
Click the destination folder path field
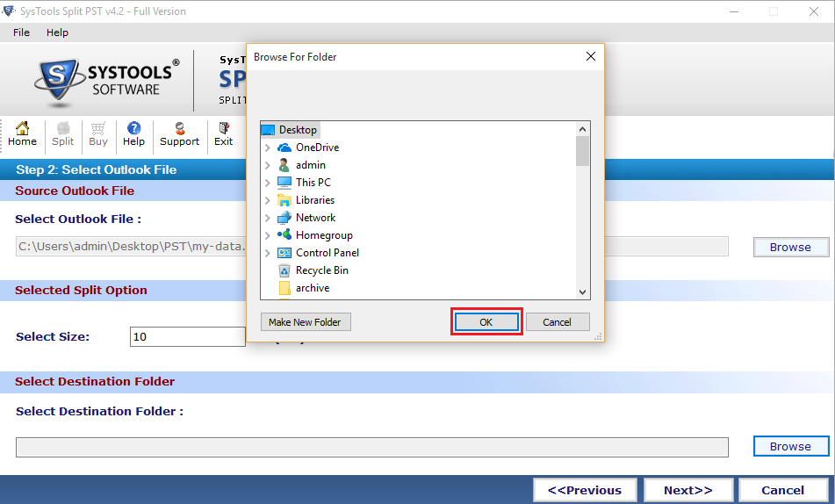pos(372,448)
